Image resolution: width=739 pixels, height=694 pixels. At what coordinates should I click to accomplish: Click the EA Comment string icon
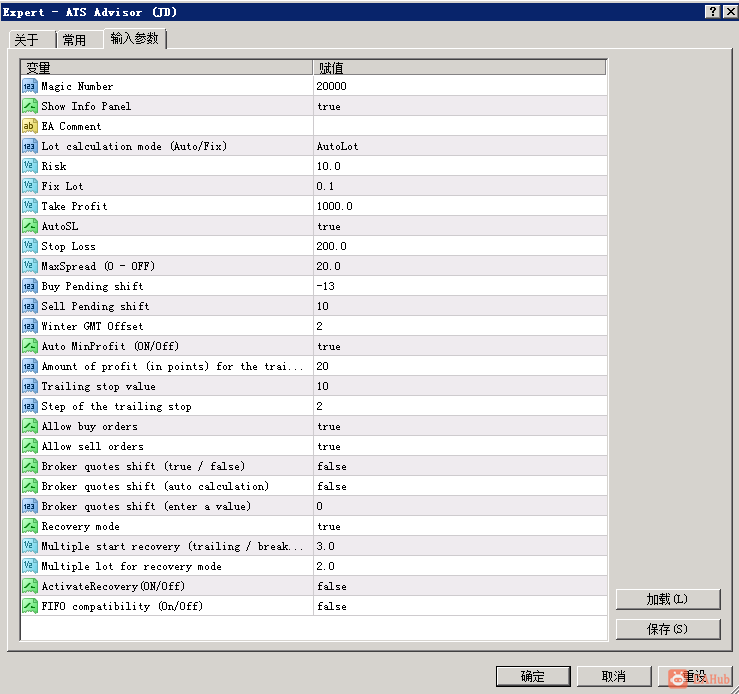pyautogui.click(x=29, y=126)
